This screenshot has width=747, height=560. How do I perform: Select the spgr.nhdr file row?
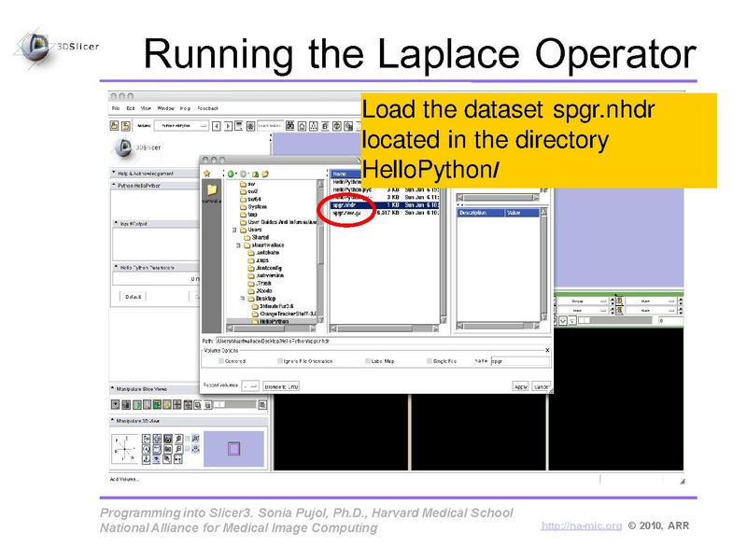385,204
